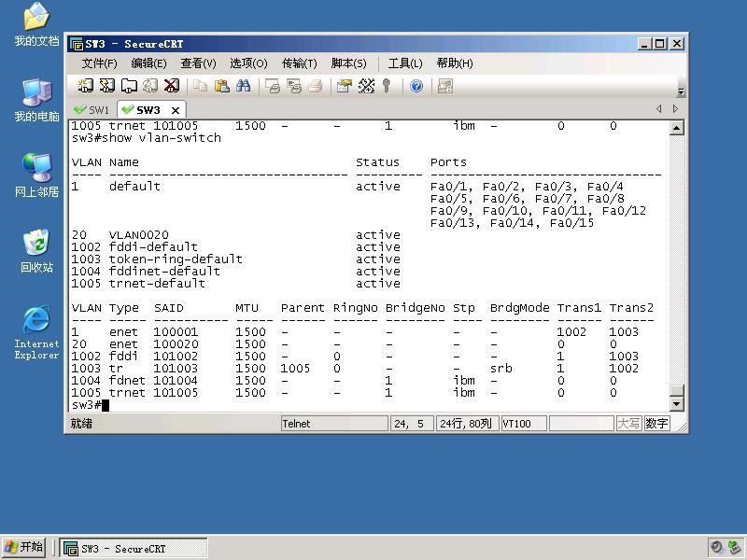This screenshot has height=560, width=747.
Task: Click the Telnet status bar field
Action: (x=334, y=424)
